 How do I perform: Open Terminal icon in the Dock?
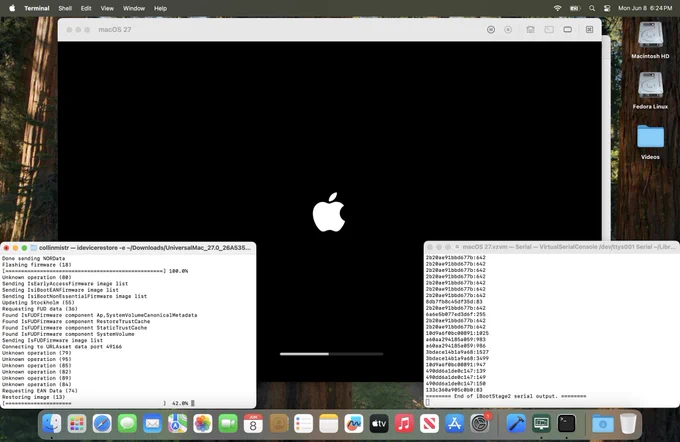tap(566, 423)
